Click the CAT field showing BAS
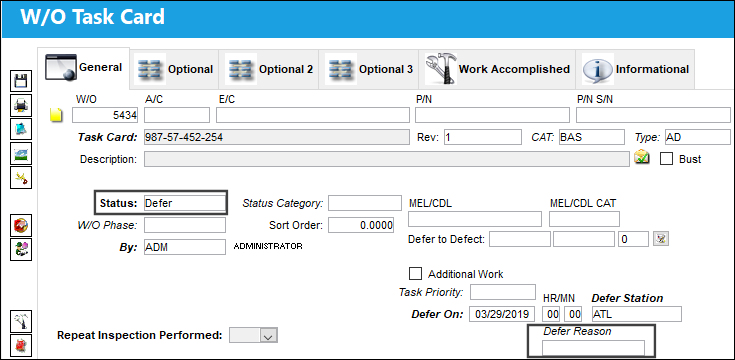The height and width of the screenshot is (360, 735). [592, 137]
